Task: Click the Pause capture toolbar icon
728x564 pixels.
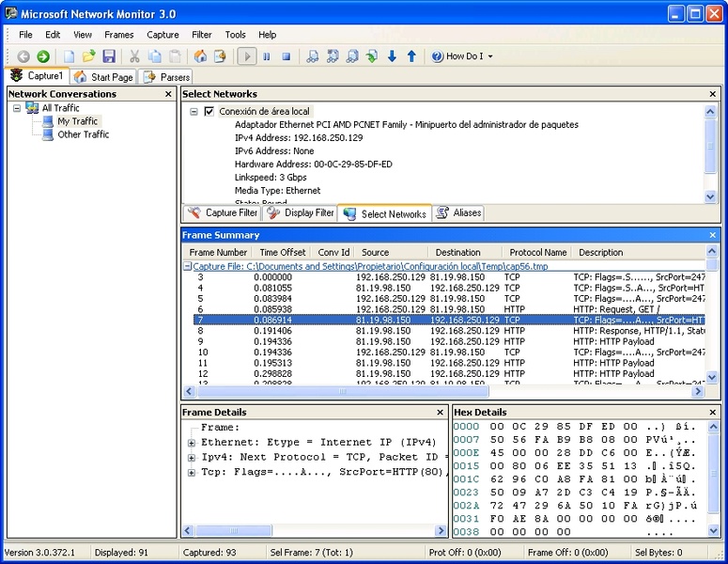Action: (267, 56)
